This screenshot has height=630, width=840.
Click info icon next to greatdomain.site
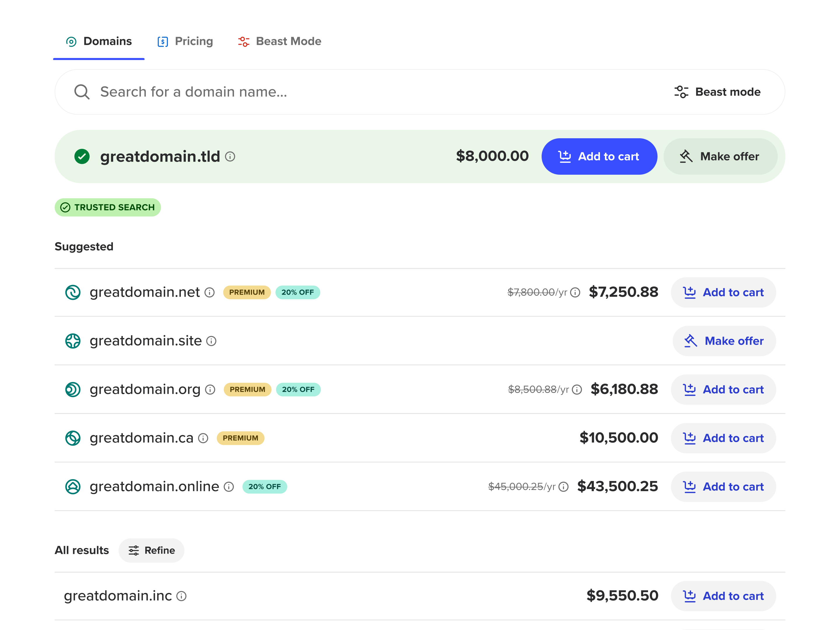click(211, 341)
